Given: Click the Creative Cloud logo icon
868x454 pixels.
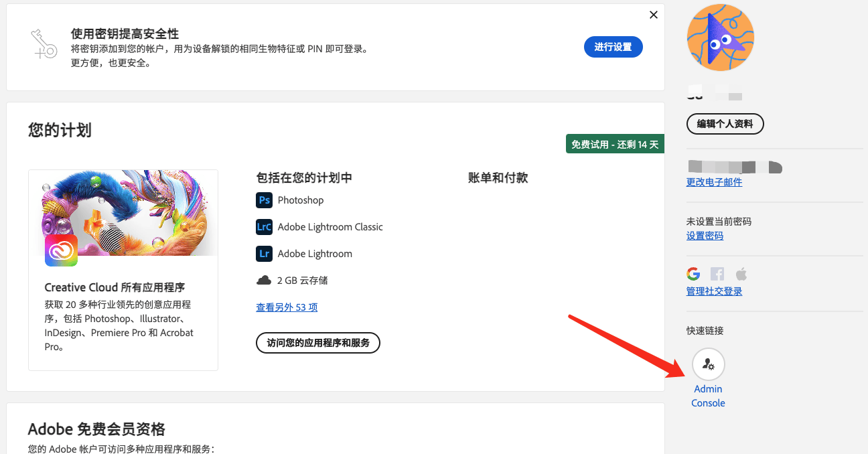Looking at the screenshot, I should coord(61,250).
